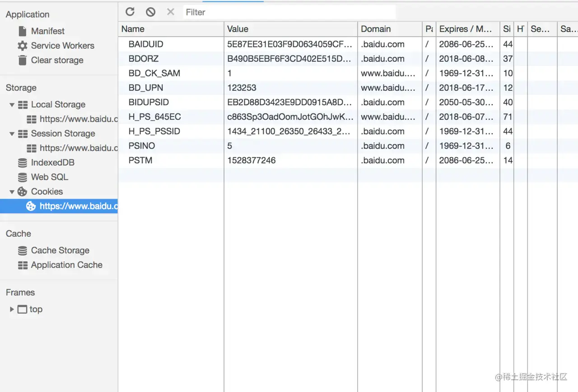This screenshot has height=392, width=578.
Task: Sort by the Name column header
Action: click(171, 29)
